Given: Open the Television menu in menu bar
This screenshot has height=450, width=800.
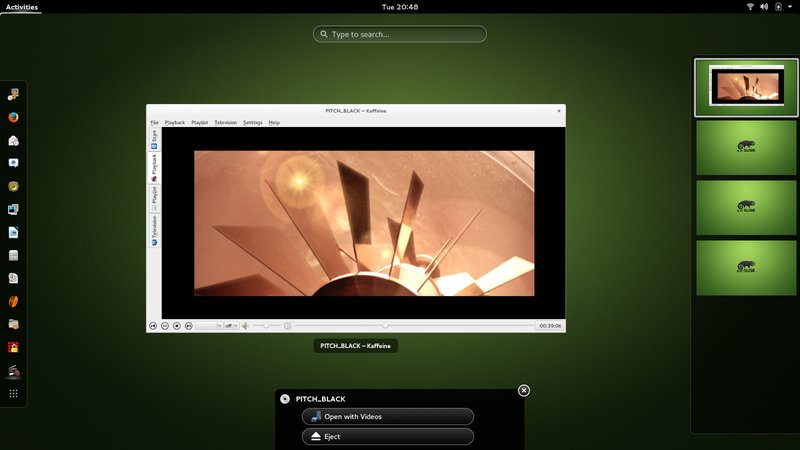Looking at the screenshot, I should [226, 122].
